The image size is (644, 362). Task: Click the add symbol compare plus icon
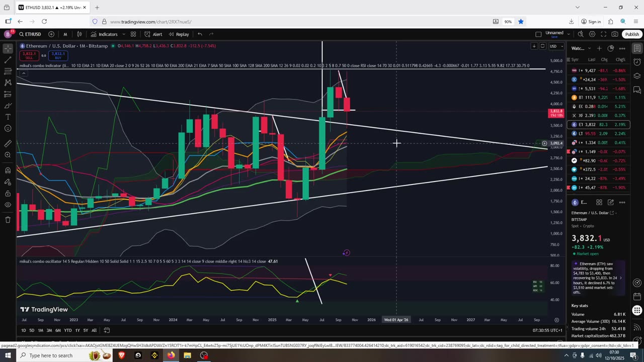[x=51, y=34]
